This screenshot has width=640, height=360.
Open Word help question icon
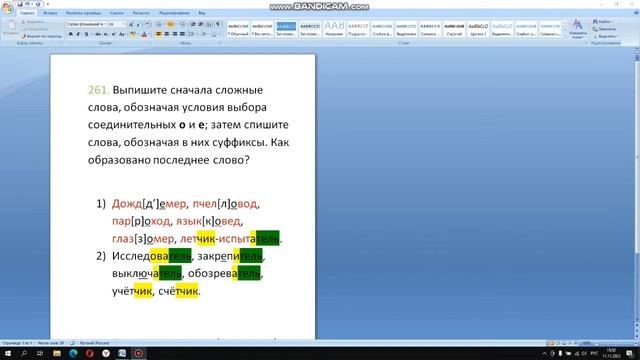click(x=636, y=13)
